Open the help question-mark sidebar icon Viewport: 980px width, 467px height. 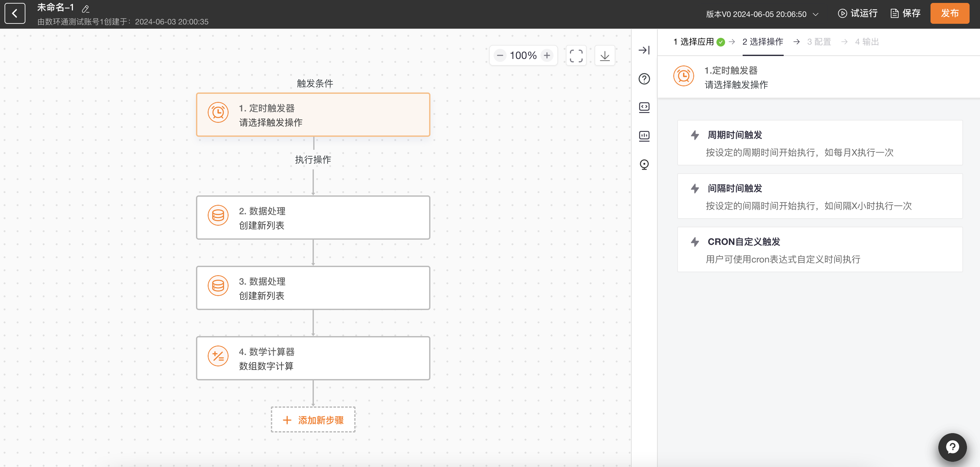(x=644, y=79)
